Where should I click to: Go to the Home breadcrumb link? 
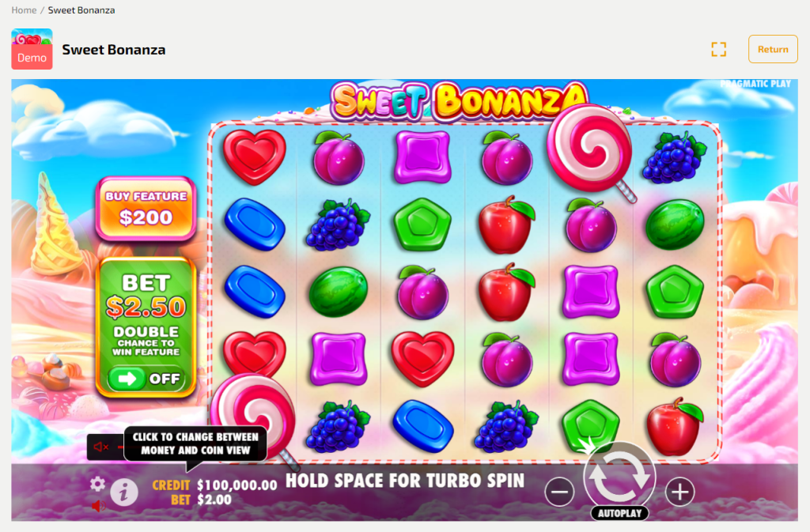pos(24,9)
